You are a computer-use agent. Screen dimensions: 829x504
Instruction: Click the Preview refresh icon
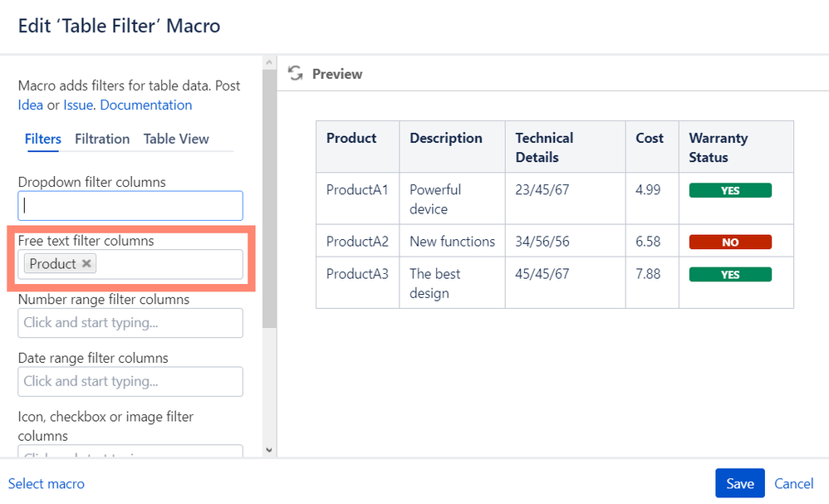[295, 74]
